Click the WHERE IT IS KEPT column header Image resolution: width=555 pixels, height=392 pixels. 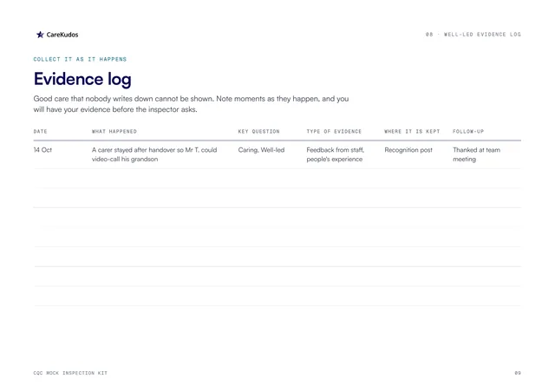tap(412, 131)
